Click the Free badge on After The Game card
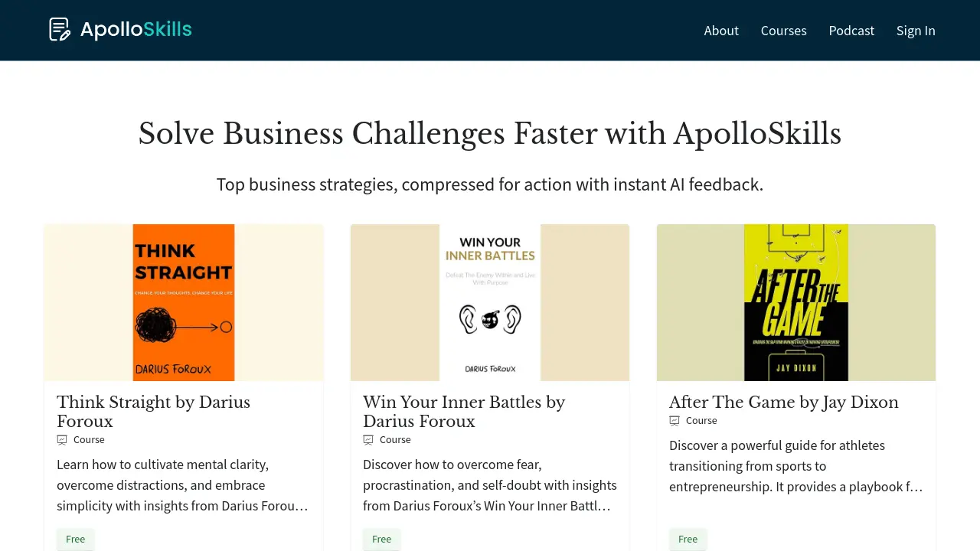The width and height of the screenshot is (980, 551). coord(688,539)
